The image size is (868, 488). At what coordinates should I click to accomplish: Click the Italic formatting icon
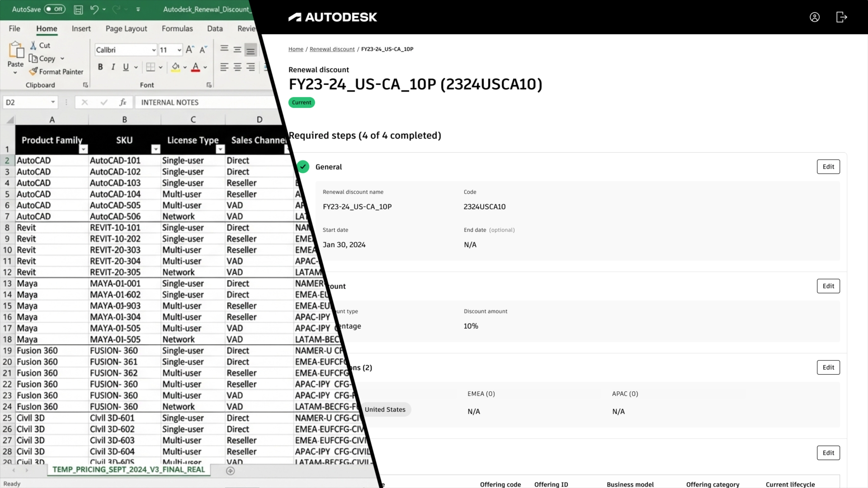(x=113, y=67)
